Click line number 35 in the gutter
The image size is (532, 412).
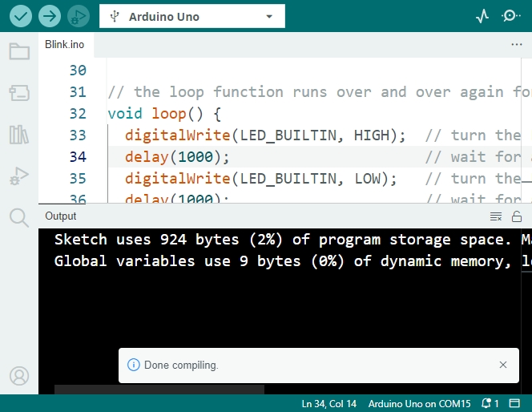pyautogui.click(x=78, y=179)
